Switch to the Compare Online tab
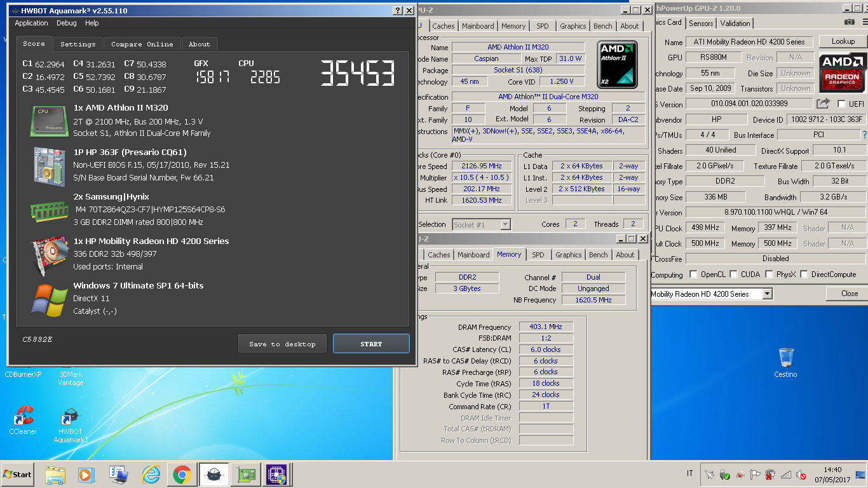The image size is (868, 488). click(142, 44)
